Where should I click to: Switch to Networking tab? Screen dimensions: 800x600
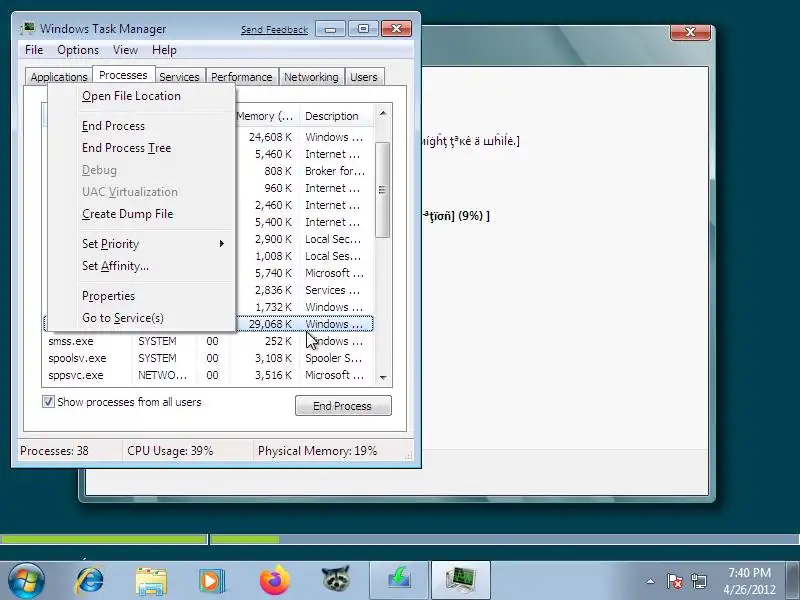pos(311,77)
